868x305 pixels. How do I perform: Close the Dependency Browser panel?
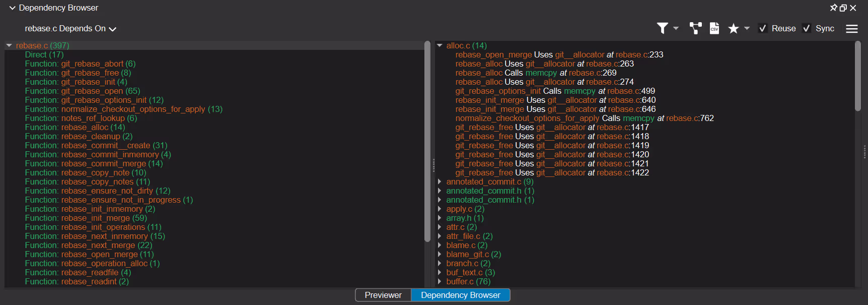853,8
